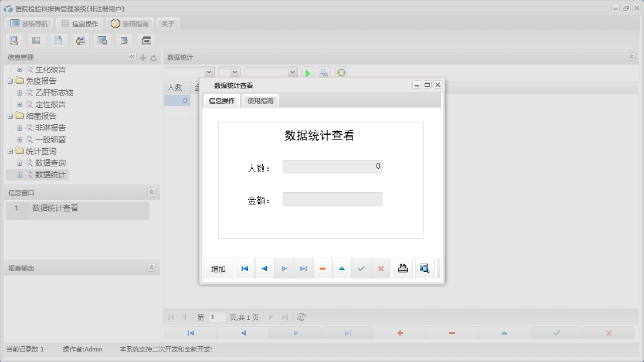Click the new document icon in toolbar
This screenshot has height=362, width=644.
[x=58, y=40]
